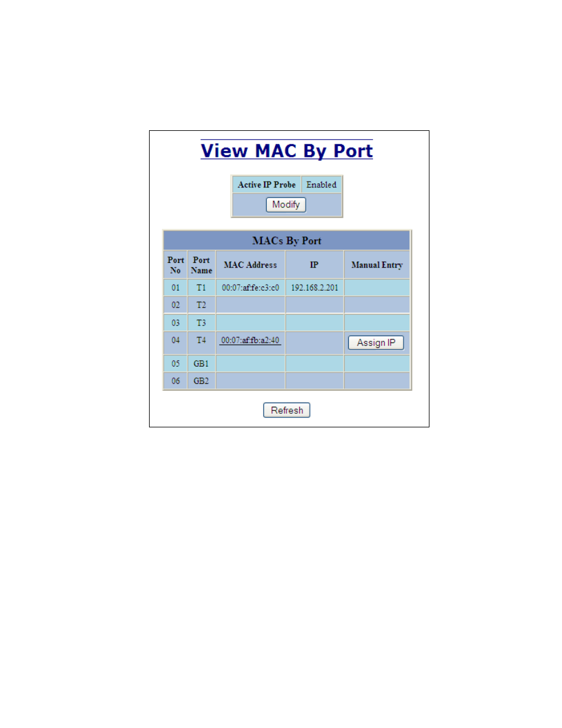The height and width of the screenshot is (728, 562).
Task: Click the Active IP Probe label
Action: coord(266,185)
